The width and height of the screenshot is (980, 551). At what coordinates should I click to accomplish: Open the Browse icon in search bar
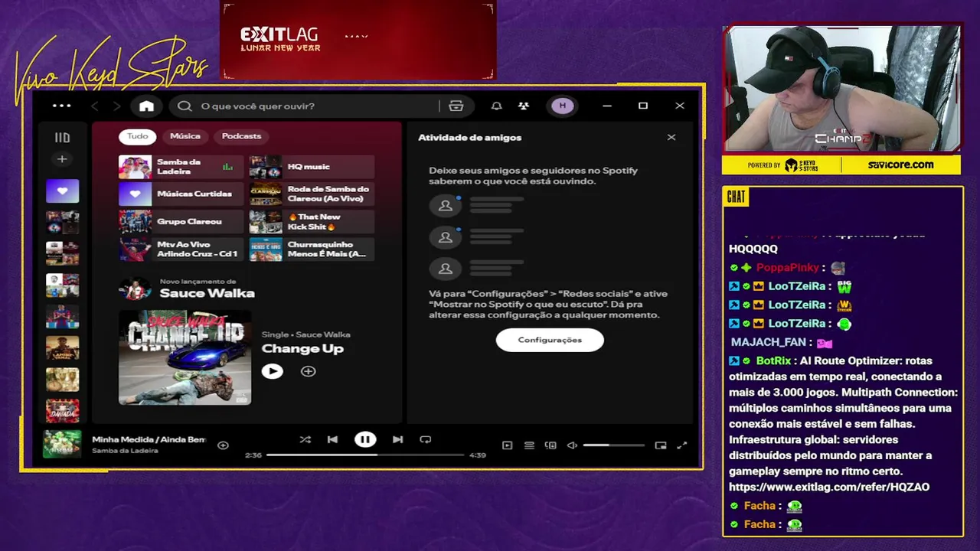456,106
